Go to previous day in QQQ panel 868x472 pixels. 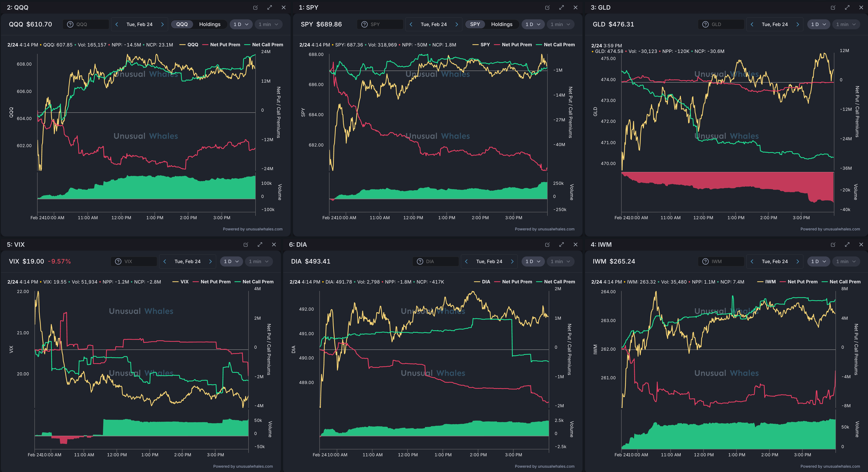pyautogui.click(x=117, y=24)
